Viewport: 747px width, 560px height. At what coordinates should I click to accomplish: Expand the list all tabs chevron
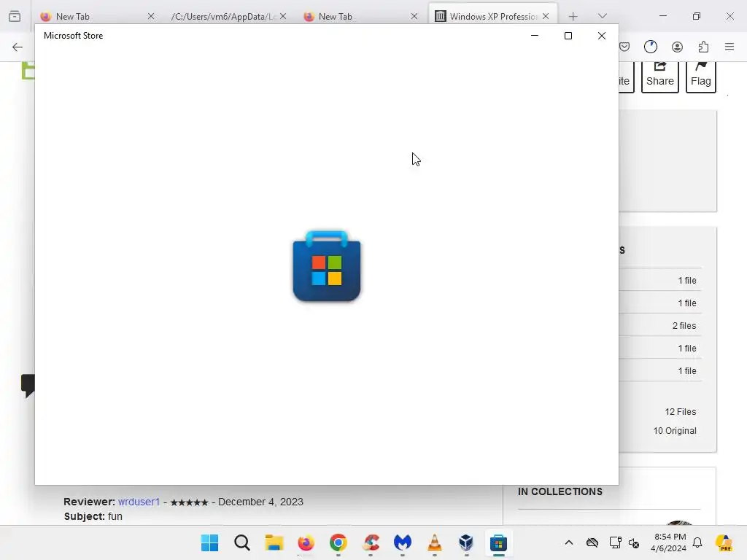[x=602, y=16]
